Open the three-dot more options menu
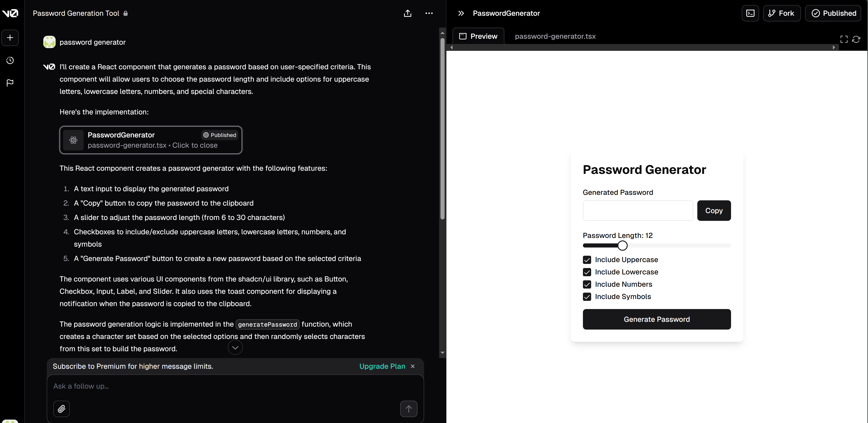The width and height of the screenshot is (868, 423). 429,13
